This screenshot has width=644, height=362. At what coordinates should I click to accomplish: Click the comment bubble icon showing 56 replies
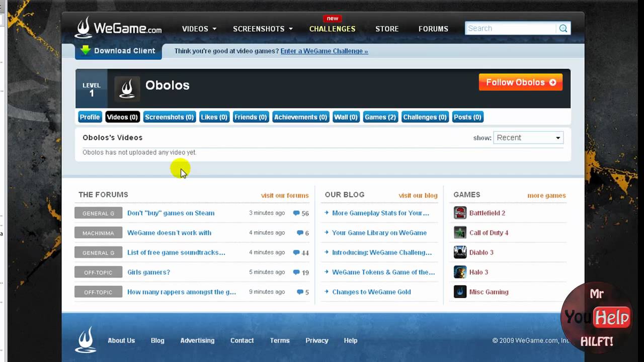296,213
